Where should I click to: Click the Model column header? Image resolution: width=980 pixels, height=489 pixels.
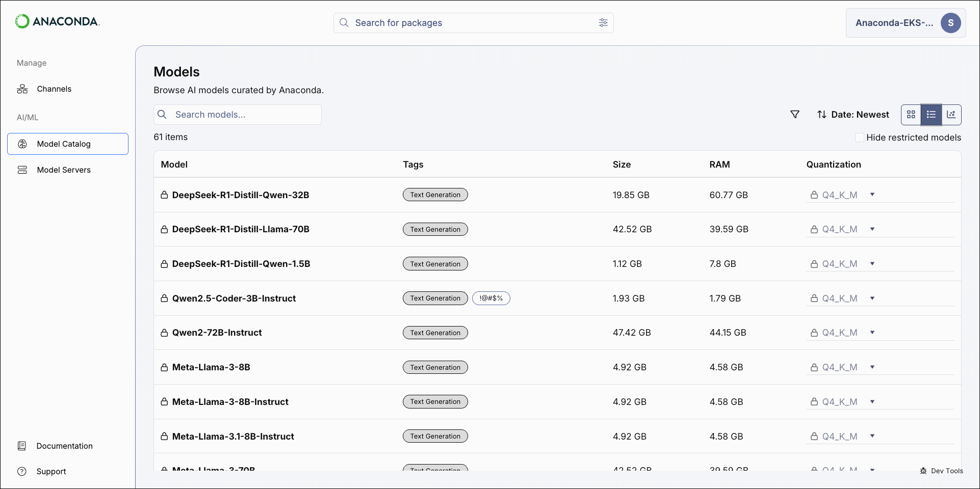point(174,165)
